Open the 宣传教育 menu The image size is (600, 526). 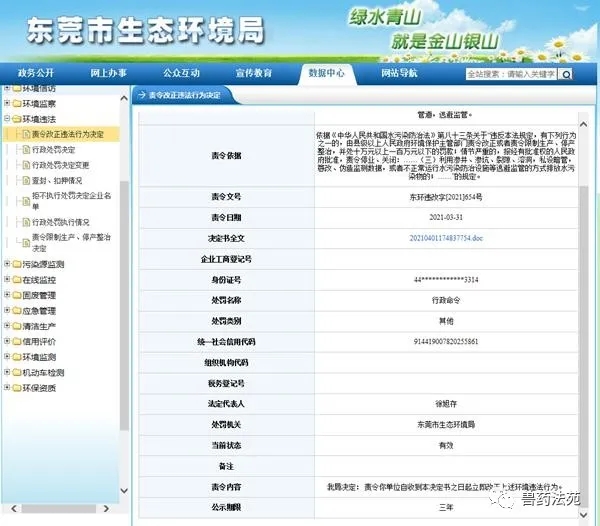click(254, 73)
